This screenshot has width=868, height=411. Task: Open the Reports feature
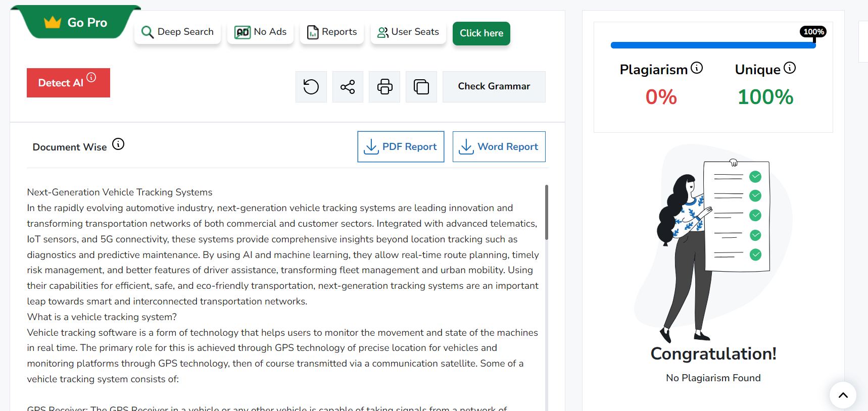coord(332,32)
